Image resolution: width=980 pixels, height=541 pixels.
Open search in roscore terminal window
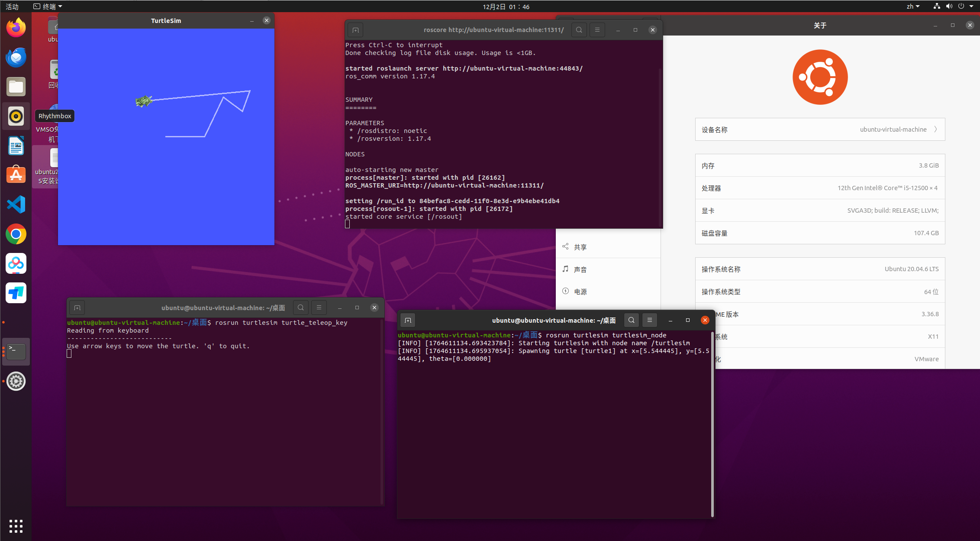click(x=579, y=30)
